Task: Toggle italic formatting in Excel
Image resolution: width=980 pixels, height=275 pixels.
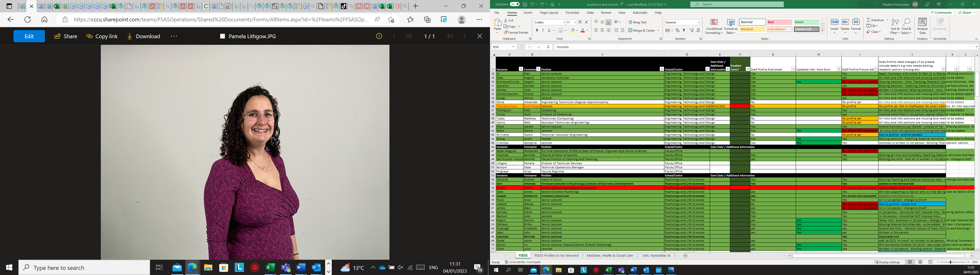Action: coord(543,30)
